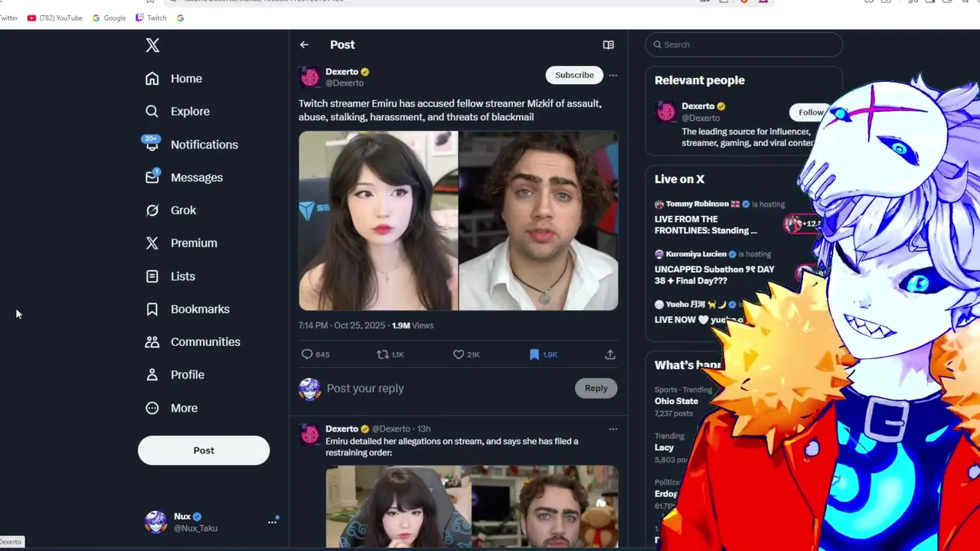This screenshot has width=980, height=551.
Task: Open Dexerto in Relevant people
Action: click(698, 106)
